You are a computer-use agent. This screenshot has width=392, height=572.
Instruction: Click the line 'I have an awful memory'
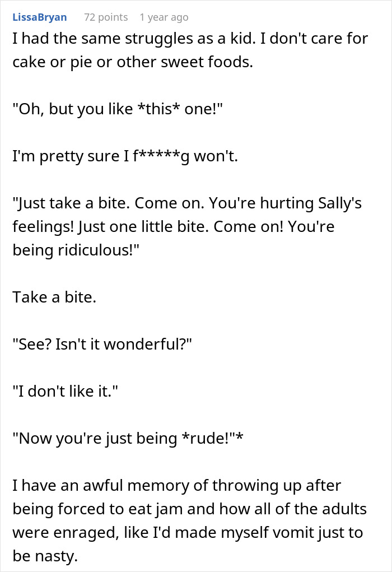[177, 486]
